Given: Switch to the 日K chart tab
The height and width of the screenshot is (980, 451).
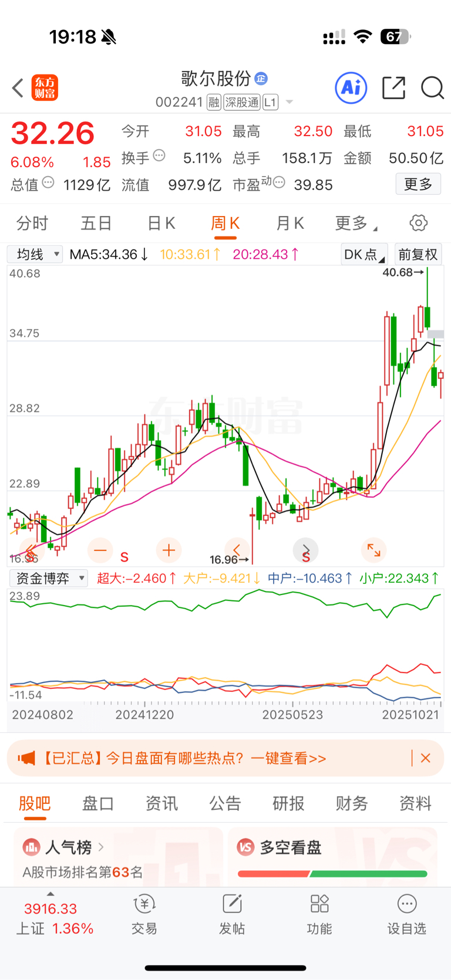Looking at the screenshot, I should [161, 224].
